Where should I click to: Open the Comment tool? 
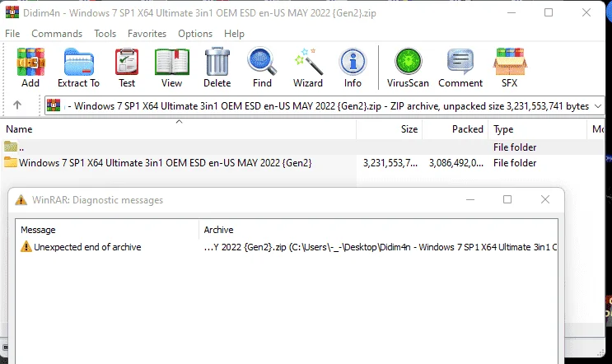pyautogui.click(x=460, y=62)
